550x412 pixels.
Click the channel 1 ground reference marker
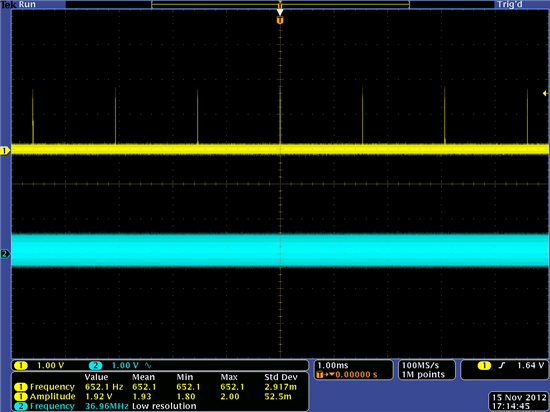pyautogui.click(x=5, y=151)
